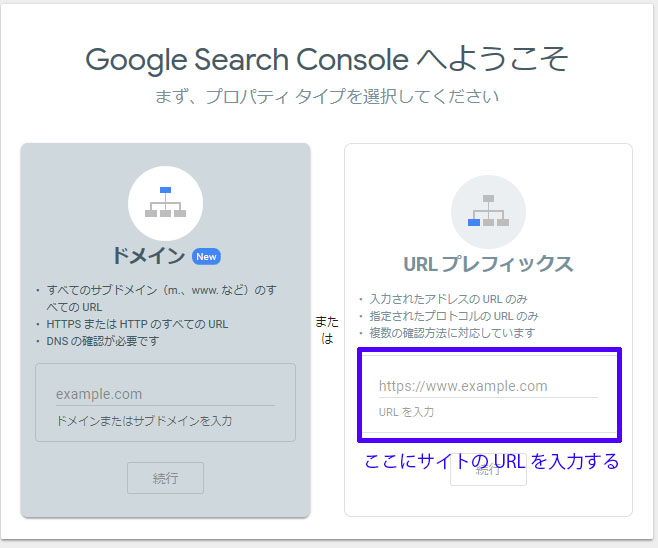Click the 入力されたアドレスの URL のみ bullet
Image resolution: width=658 pixels, height=548 pixels.
pos(447,299)
